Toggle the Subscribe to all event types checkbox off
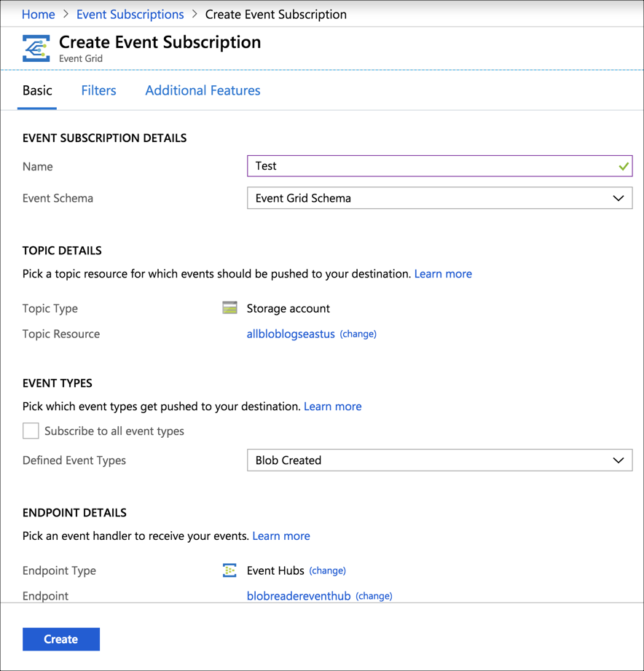 pos(31,431)
